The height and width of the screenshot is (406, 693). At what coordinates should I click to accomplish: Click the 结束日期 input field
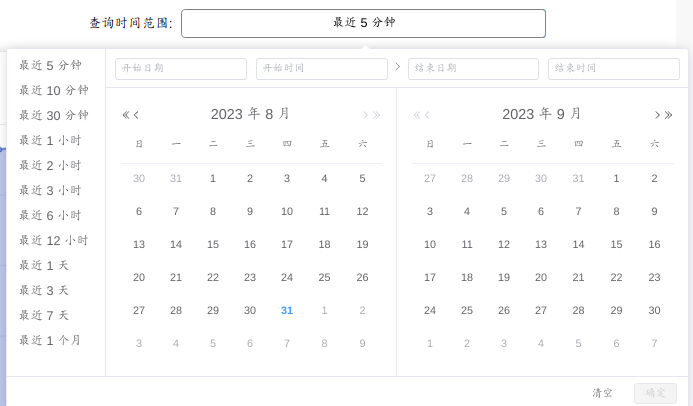[473, 68]
